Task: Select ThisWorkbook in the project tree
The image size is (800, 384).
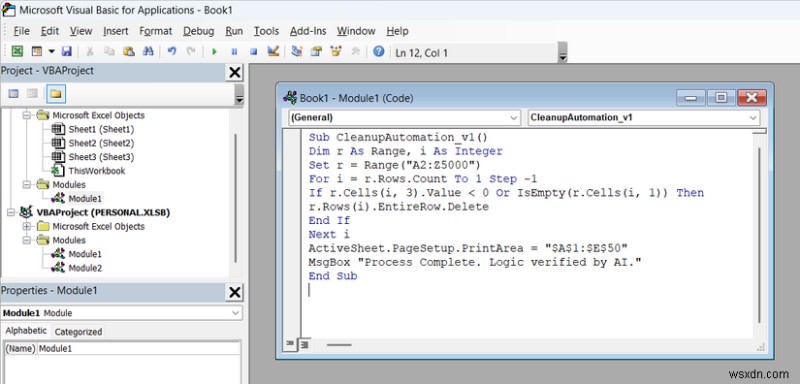Action: point(96,171)
